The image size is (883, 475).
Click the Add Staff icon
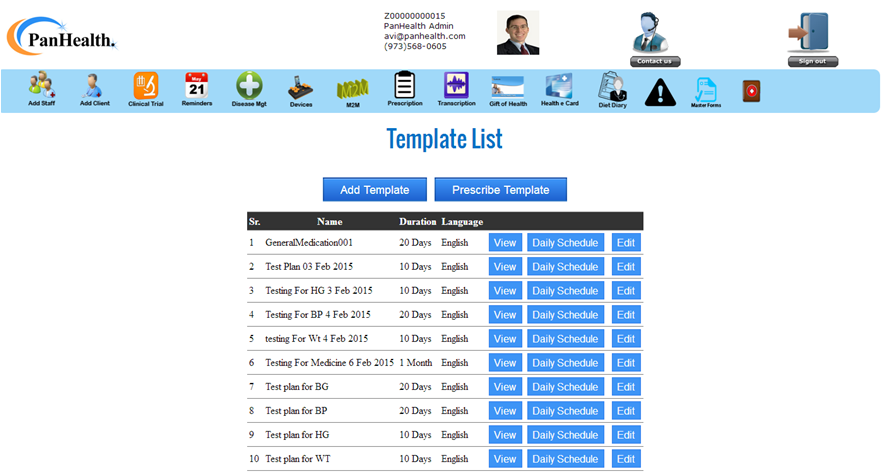tap(41, 88)
